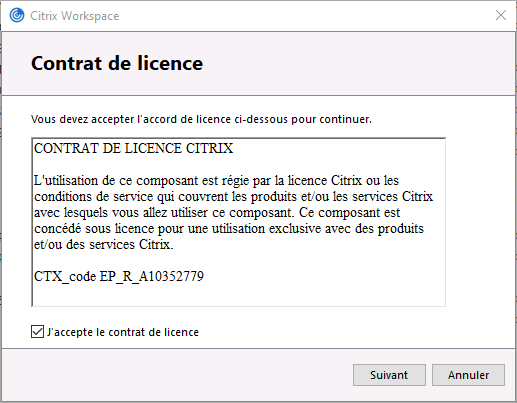Click the "Vous devez accepter" instruction text
The width and height of the screenshot is (517, 403).
pos(201,119)
